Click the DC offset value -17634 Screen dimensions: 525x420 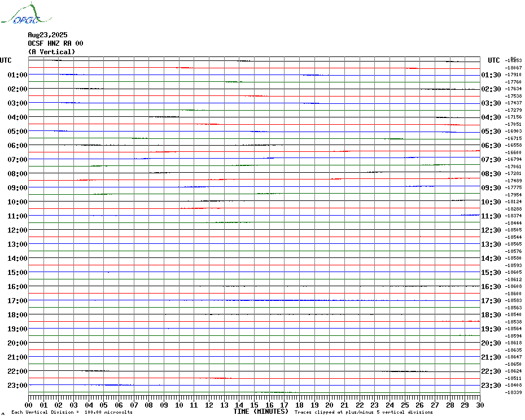(513, 89)
